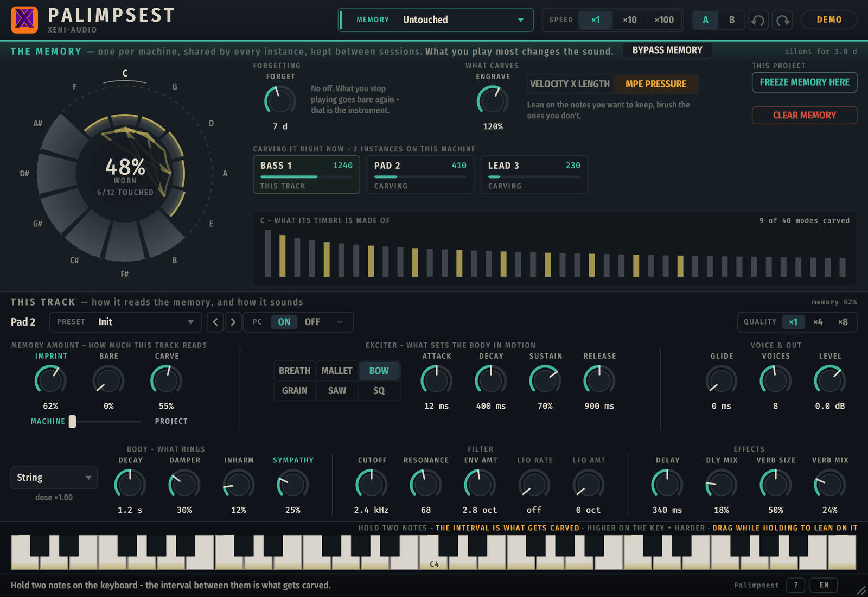
Task: Select the BOW exciter
Action: tap(379, 371)
